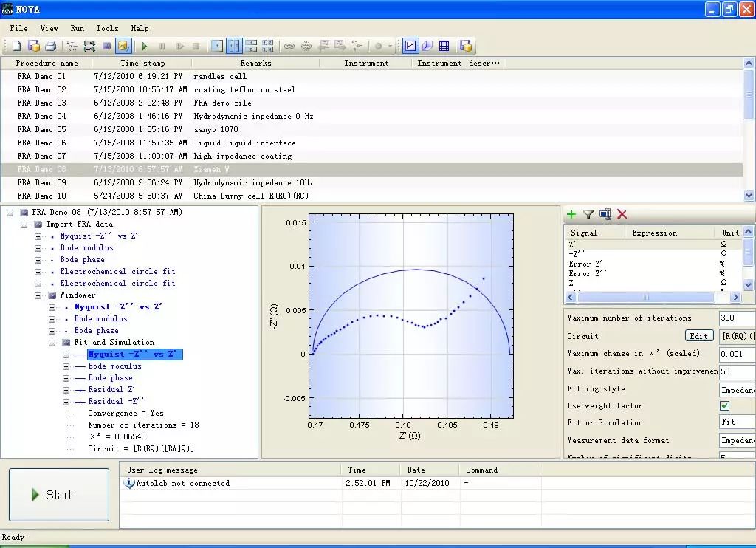Image resolution: width=756 pixels, height=548 pixels.
Task: Open the multi Autolab view icon
Action: pos(89,46)
